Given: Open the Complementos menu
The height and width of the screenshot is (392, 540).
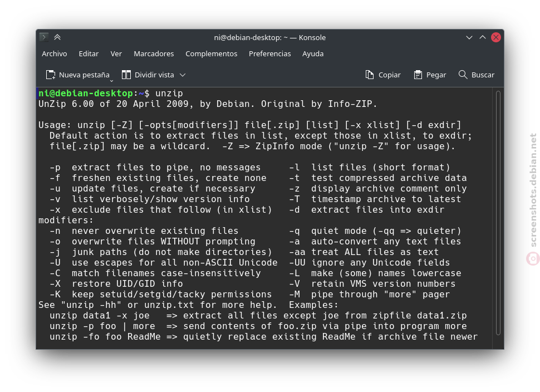Looking at the screenshot, I should click(x=212, y=54).
